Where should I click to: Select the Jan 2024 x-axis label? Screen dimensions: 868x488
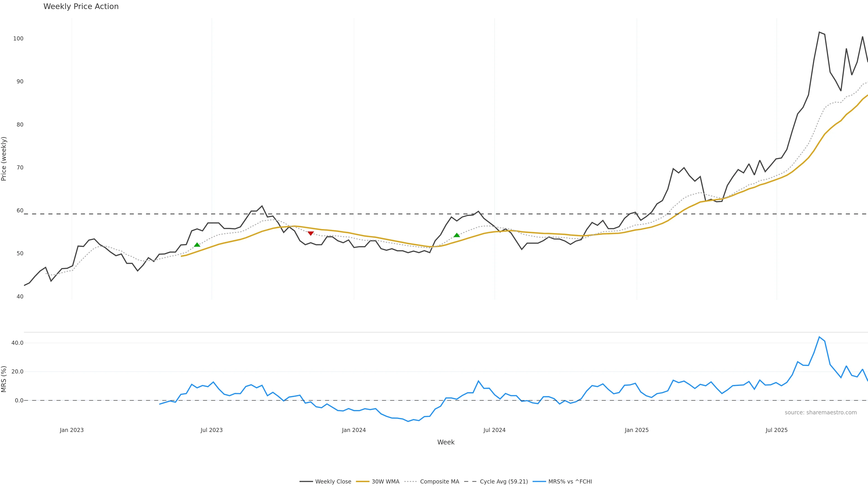pos(354,430)
